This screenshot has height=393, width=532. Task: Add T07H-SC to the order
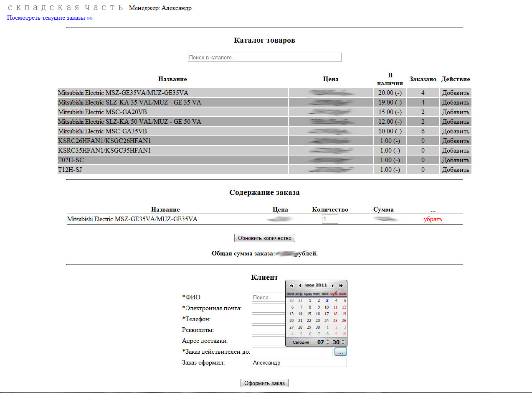click(x=456, y=160)
